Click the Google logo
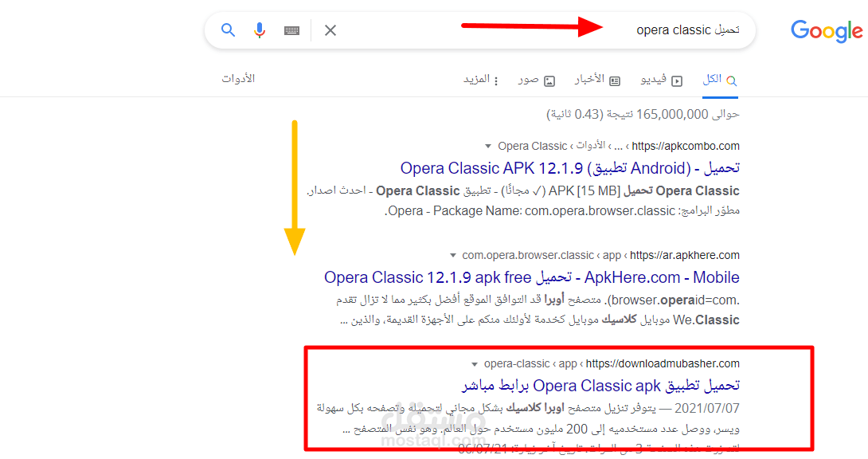The width and height of the screenshot is (868, 459). point(827,31)
